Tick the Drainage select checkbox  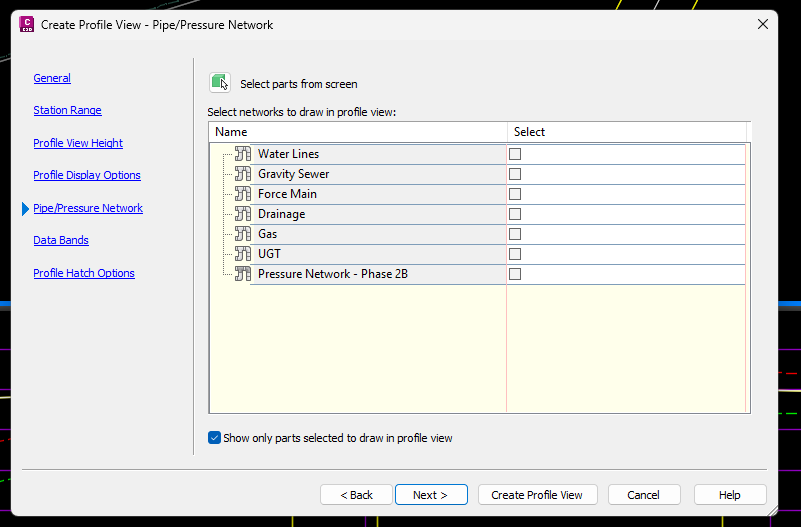[x=515, y=214]
